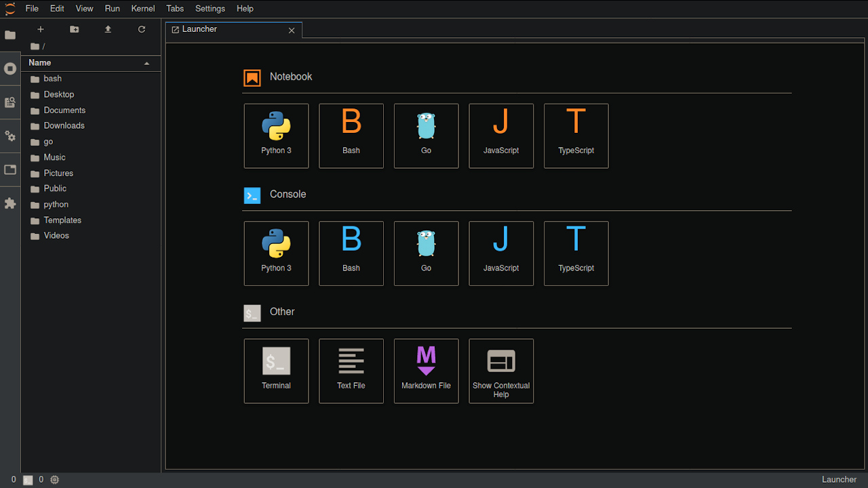Launch a Python 3 notebook
The image size is (868, 488).
click(277, 136)
